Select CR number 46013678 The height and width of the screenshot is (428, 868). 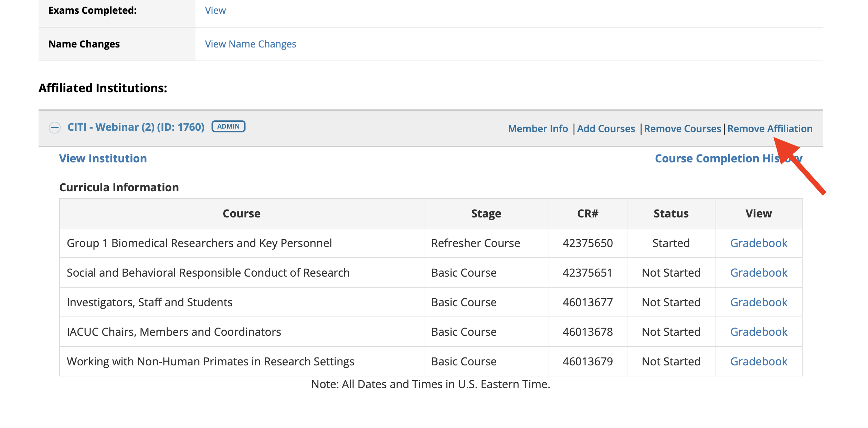click(588, 332)
